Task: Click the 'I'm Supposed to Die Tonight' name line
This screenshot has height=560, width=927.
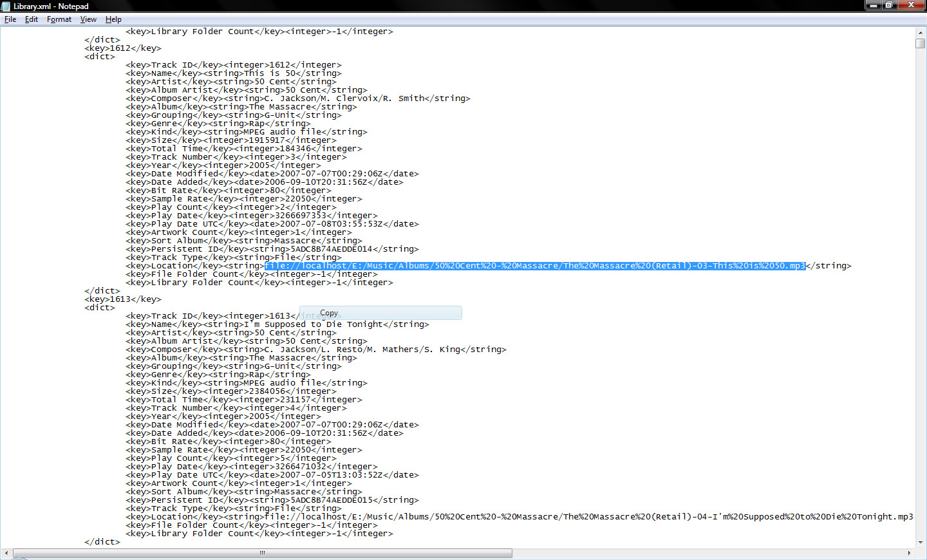Action: click(277, 324)
